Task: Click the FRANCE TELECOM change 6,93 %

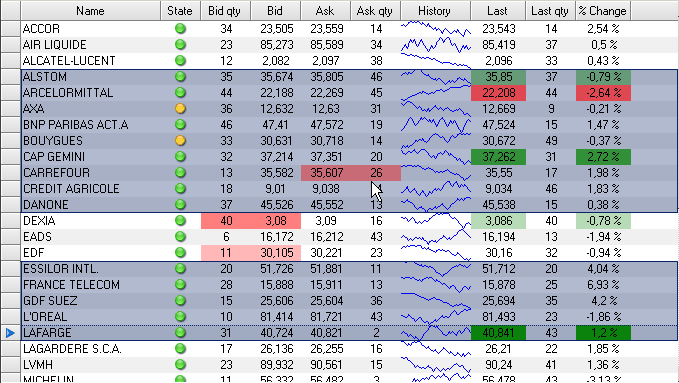Action: pyautogui.click(x=603, y=285)
